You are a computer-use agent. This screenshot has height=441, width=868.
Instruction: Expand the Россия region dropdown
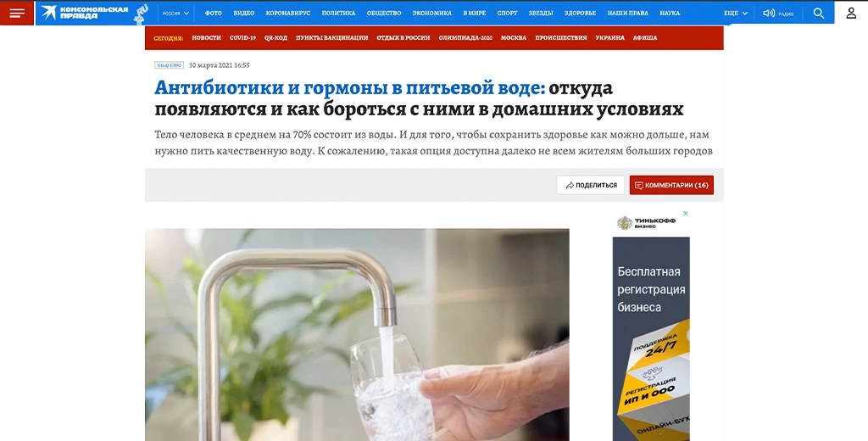click(175, 14)
